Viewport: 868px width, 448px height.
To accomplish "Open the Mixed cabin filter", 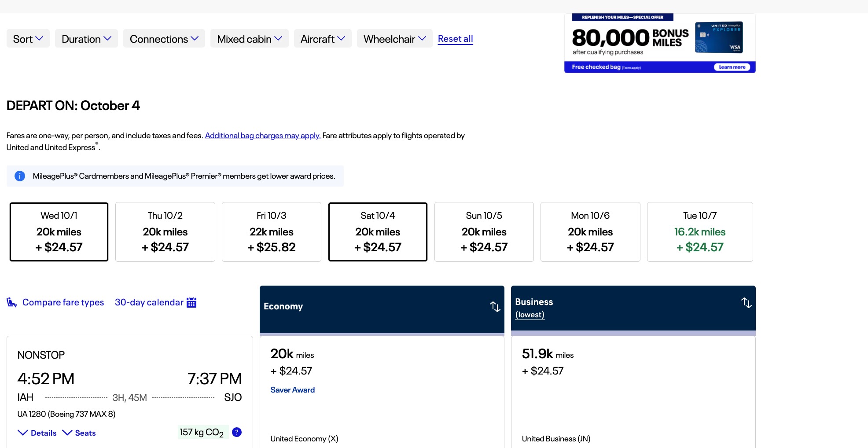I will click(249, 39).
